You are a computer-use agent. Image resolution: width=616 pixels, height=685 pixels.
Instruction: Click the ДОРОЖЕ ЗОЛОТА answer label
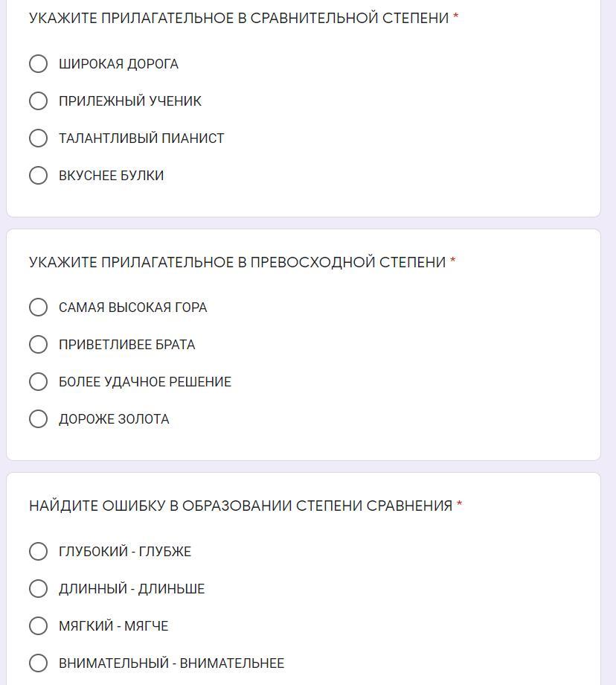point(114,419)
